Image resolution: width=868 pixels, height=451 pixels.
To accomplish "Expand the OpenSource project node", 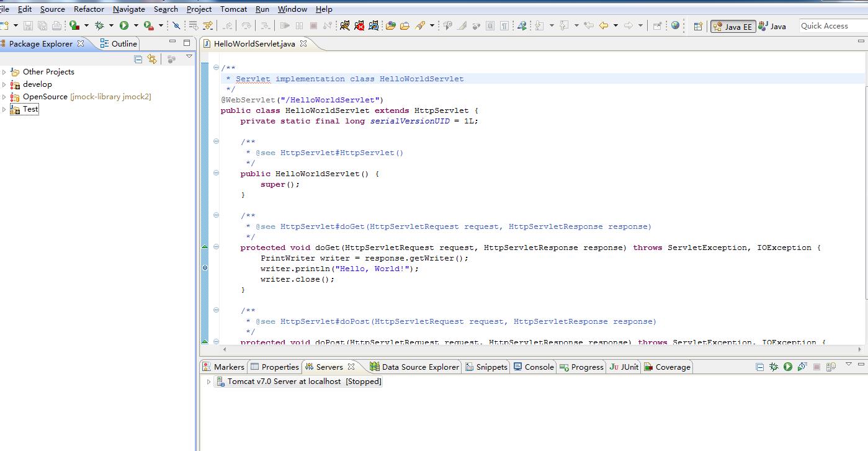I will point(4,97).
